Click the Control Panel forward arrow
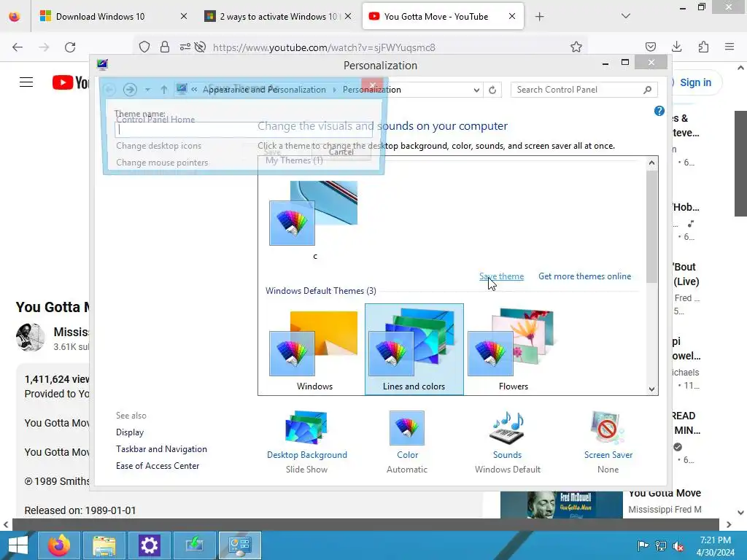747x560 pixels. (x=130, y=90)
